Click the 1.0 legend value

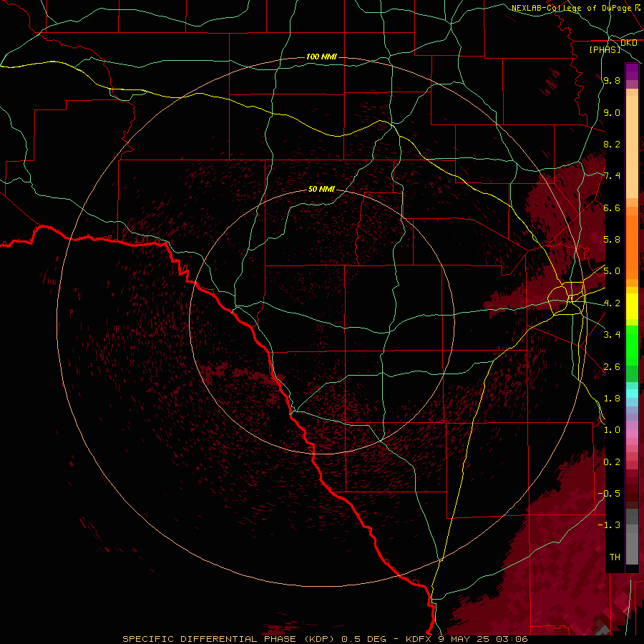612,431
